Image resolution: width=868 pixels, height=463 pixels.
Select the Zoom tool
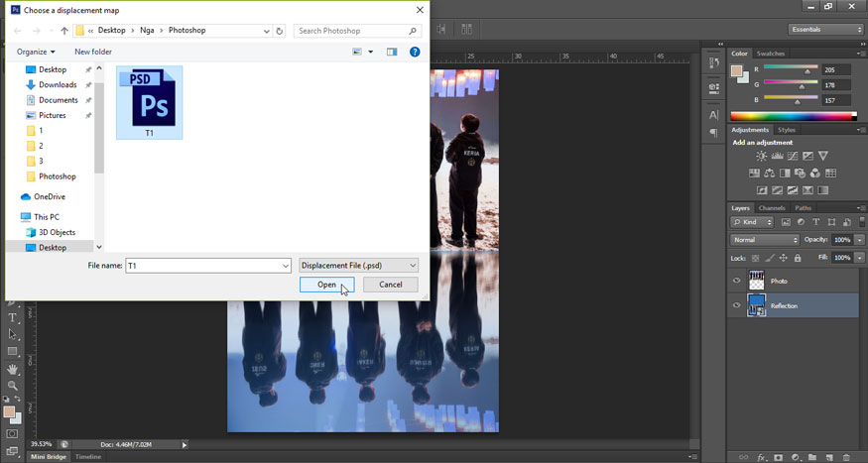pyautogui.click(x=12, y=385)
